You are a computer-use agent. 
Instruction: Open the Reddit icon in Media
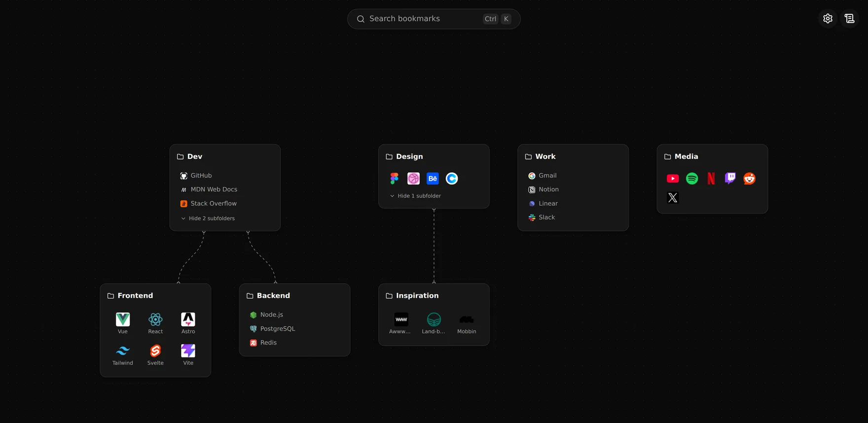(750, 178)
